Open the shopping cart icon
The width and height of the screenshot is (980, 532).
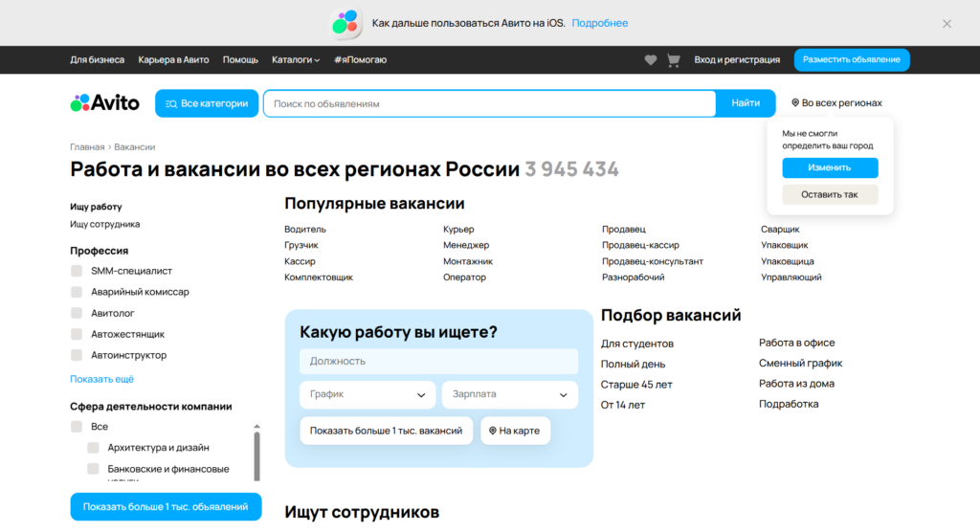(x=673, y=60)
